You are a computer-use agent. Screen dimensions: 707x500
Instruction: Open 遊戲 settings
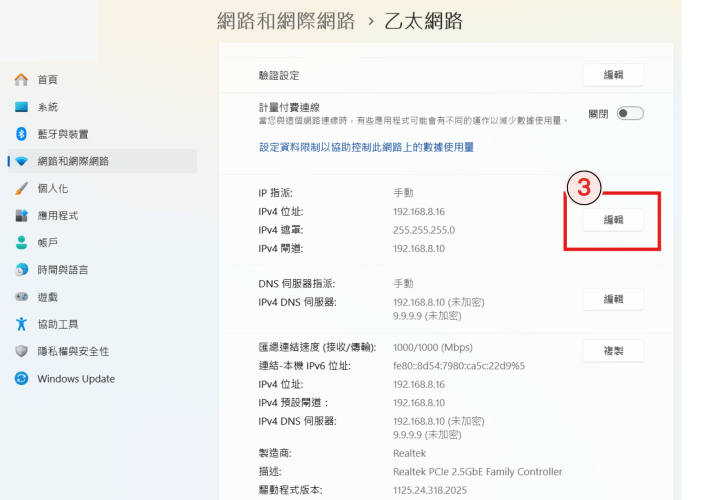102,297
